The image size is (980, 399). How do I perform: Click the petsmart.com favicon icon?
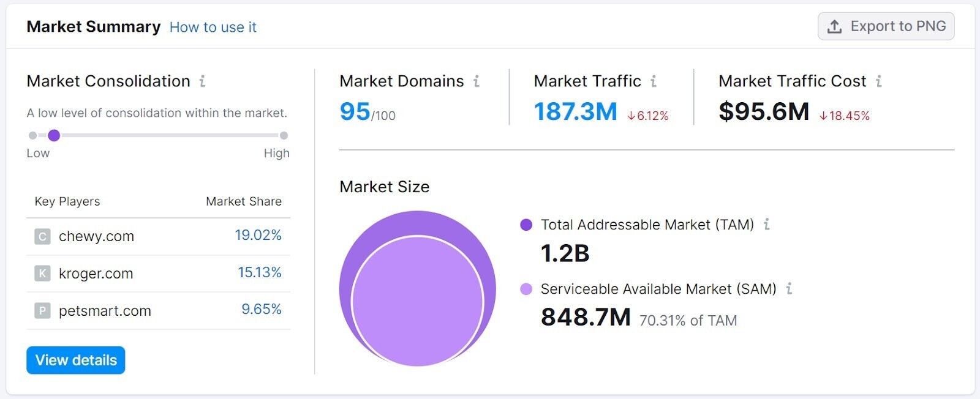pos(42,311)
